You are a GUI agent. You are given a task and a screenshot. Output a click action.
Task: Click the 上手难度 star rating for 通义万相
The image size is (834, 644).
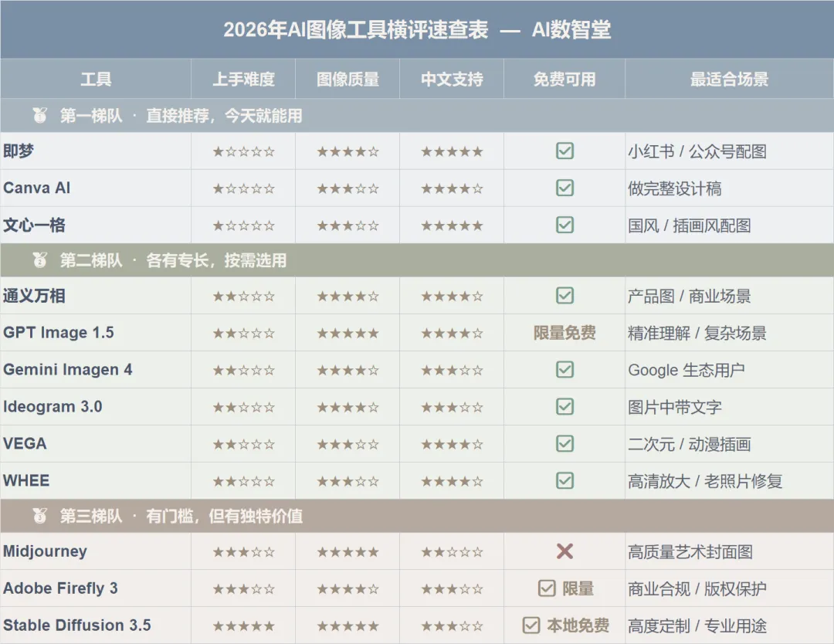click(x=243, y=297)
